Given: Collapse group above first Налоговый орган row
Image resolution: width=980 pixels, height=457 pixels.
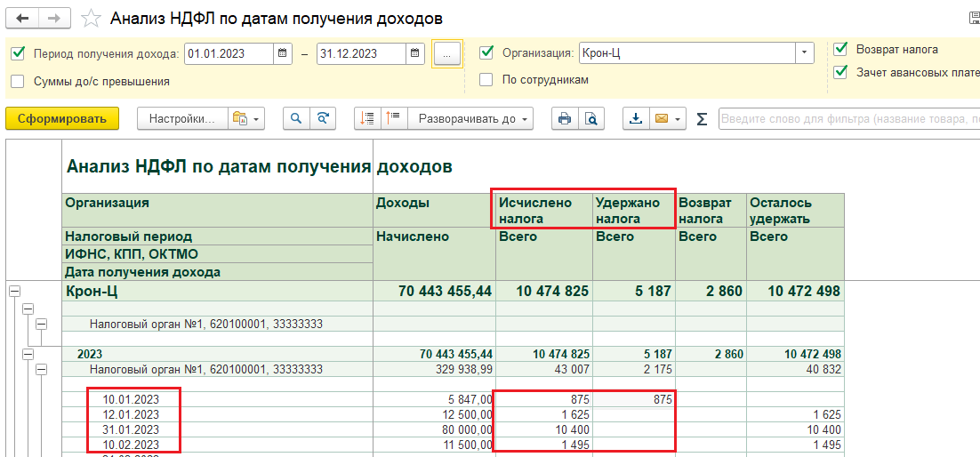Looking at the screenshot, I should tap(28, 309).
